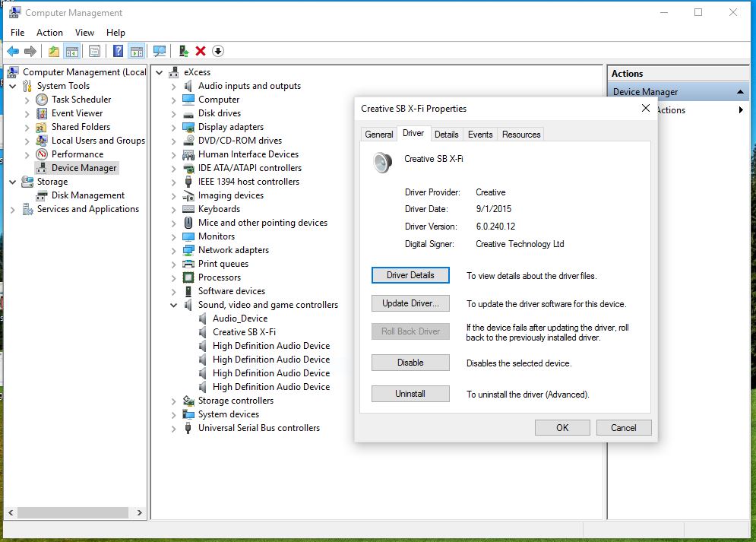Expand Services and Applications in left tree
This screenshot has width=756, height=542.
(x=13, y=209)
